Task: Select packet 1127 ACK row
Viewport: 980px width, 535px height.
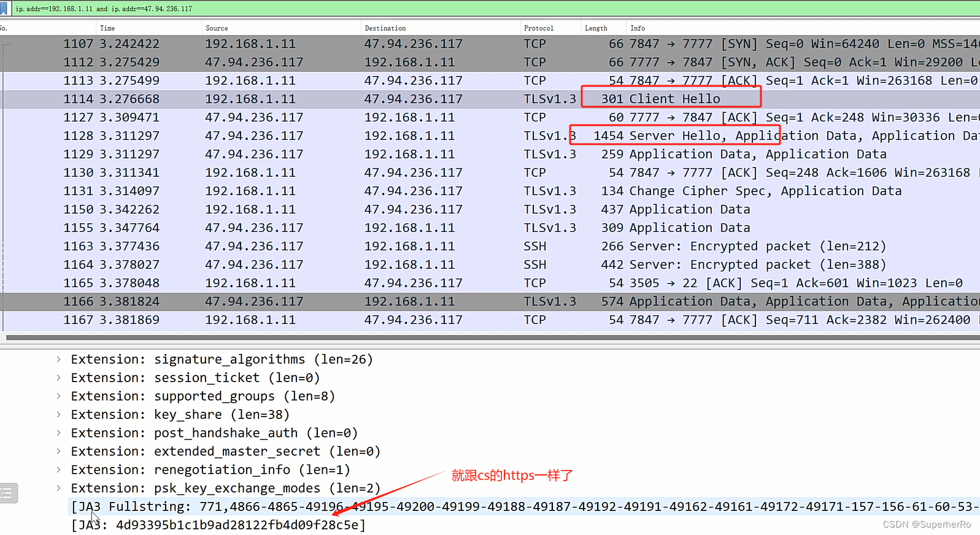Action: coord(490,118)
